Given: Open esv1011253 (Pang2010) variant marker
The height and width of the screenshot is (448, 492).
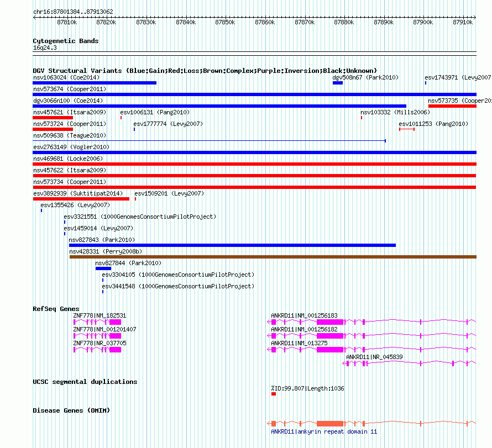Looking at the screenshot, I should click(x=407, y=129).
